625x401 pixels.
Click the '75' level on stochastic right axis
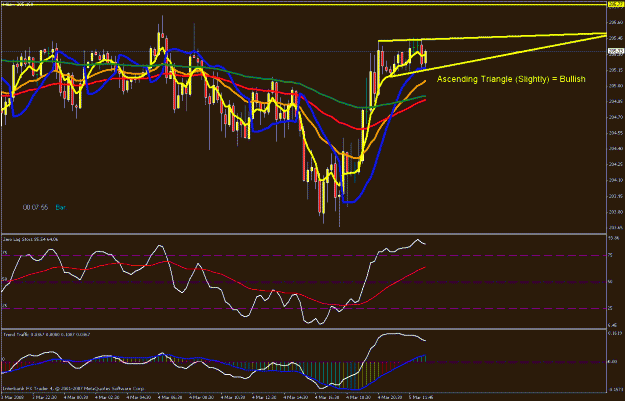[610, 256]
